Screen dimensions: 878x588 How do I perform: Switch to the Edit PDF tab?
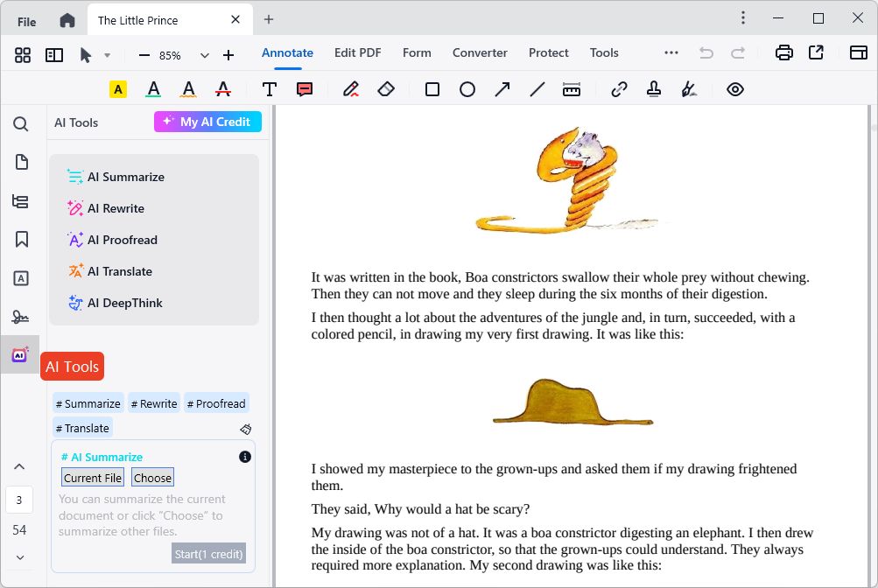(357, 52)
